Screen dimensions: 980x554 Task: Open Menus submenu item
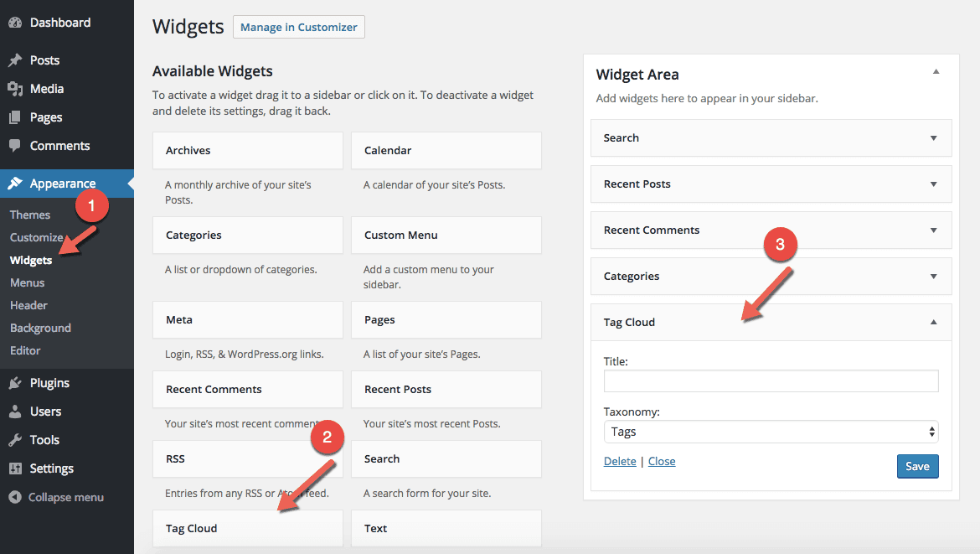(28, 282)
